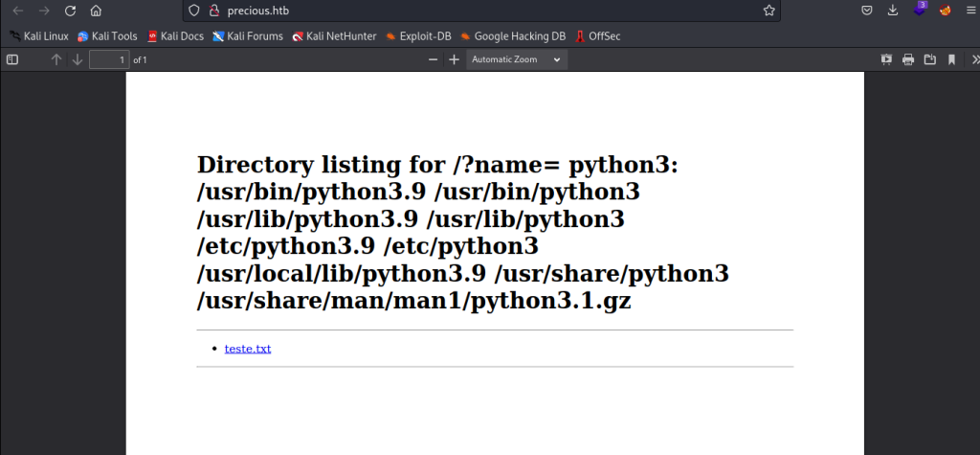980x455 pixels.
Task: Go to the next PDF page
Action: [x=78, y=59]
